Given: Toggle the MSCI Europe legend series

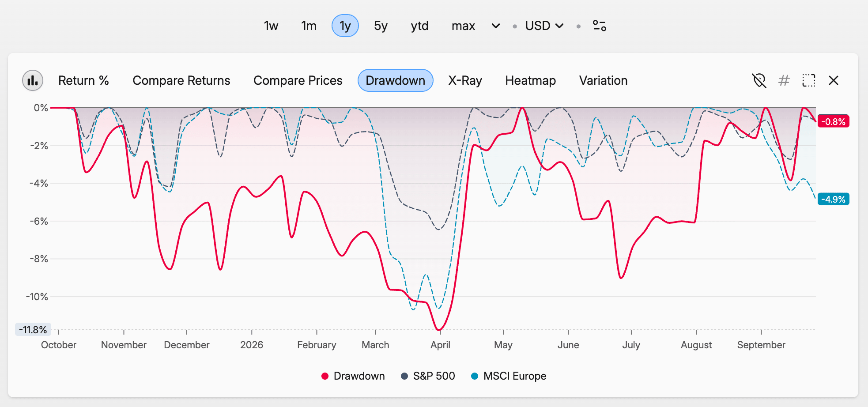Looking at the screenshot, I should point(509,376).
